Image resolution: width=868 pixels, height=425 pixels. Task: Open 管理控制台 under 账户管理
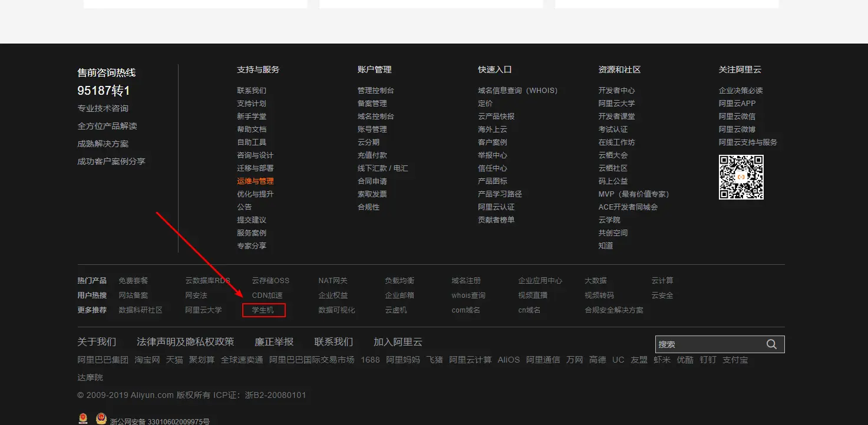[x=376, y=91]
